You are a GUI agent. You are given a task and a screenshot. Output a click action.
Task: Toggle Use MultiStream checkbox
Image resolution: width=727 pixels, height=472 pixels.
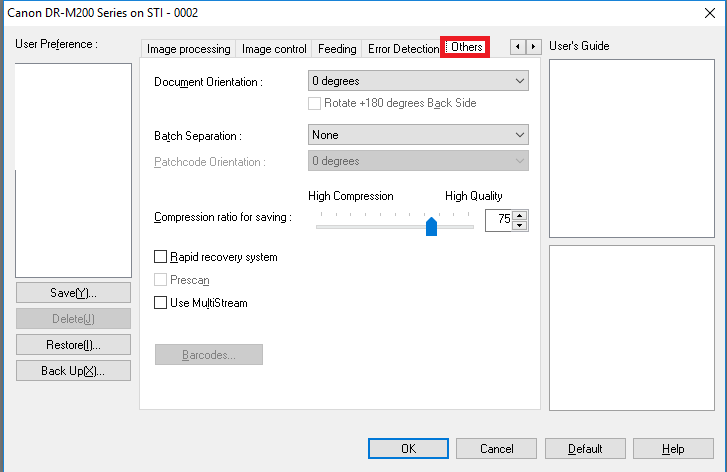point(161,303)
